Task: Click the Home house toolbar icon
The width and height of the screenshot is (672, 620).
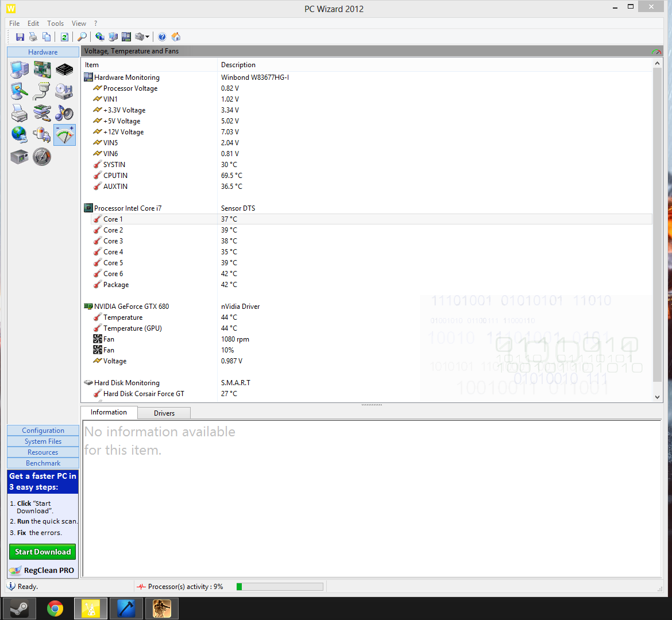Action: 176,37
